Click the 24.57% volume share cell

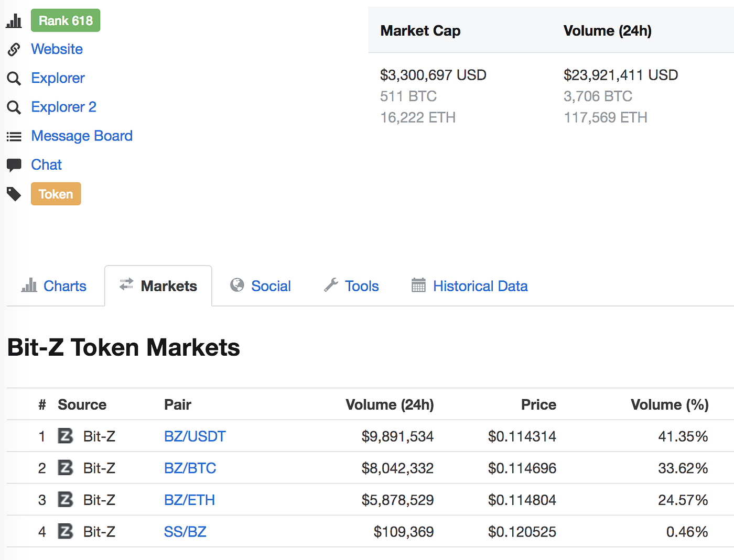click(683, 500)
